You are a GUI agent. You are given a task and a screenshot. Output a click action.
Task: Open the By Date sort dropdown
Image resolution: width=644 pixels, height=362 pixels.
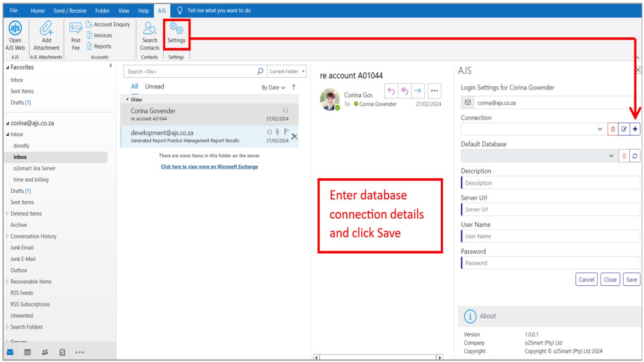[x=273, y=88]
